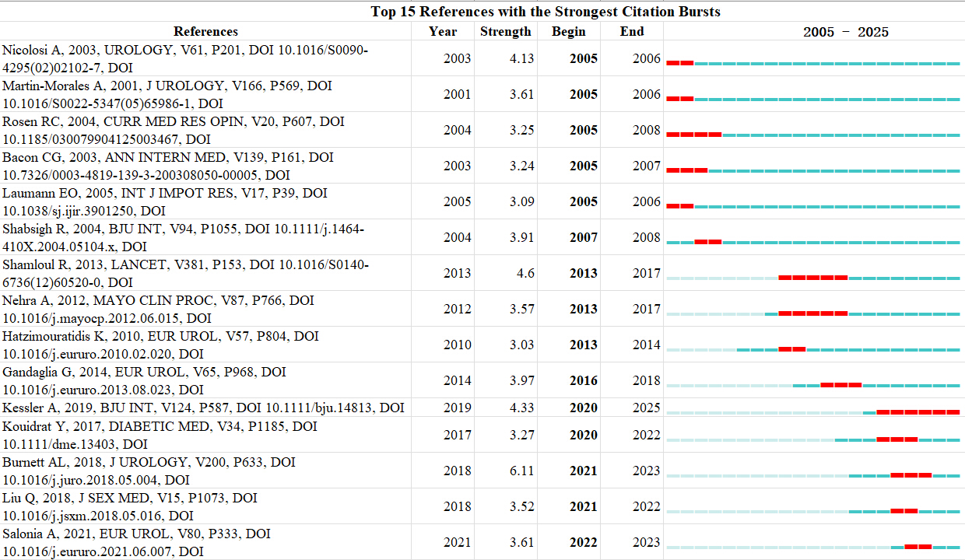This screenshot has height=560, width=965.
Task: Select the Shamloul R, 2013 LANCET reference
Action: [x=185, y=273]
